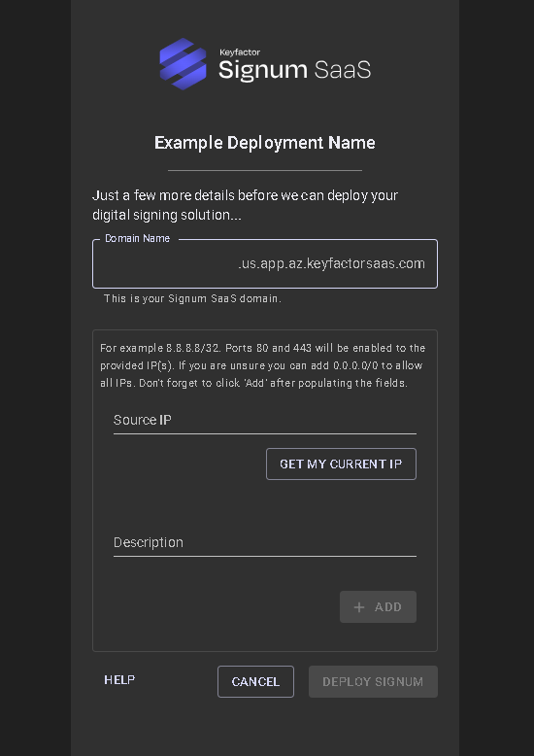Click the plus icon in the Add button
The image size is (534, 756).
[359, 607]
